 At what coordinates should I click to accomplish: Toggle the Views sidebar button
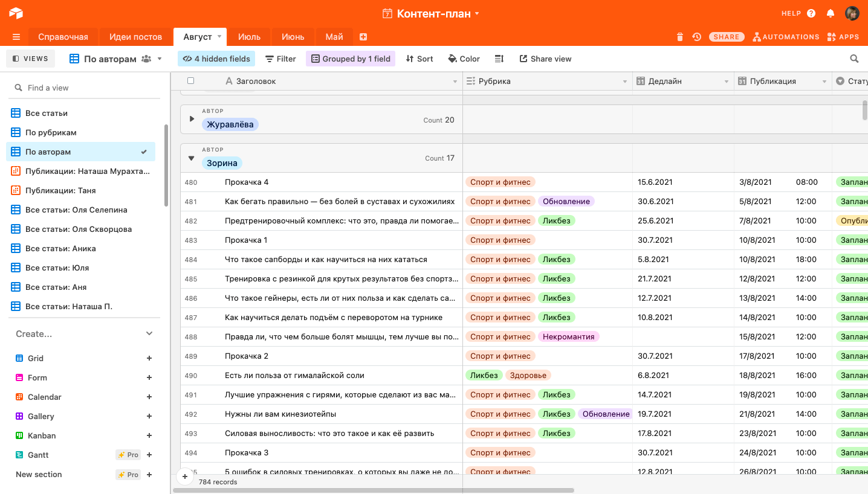30,59
